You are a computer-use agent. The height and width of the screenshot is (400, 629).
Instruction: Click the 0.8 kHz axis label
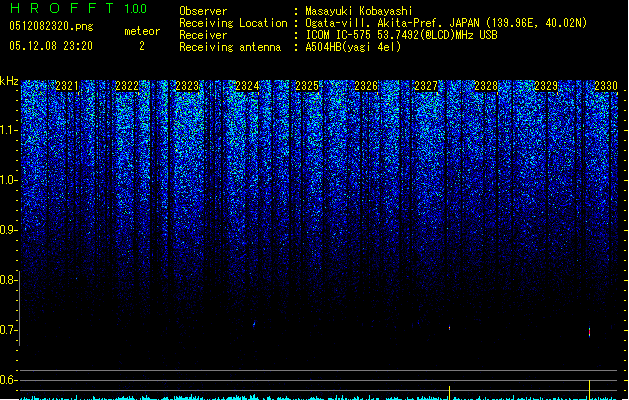(x=9, y=280)
